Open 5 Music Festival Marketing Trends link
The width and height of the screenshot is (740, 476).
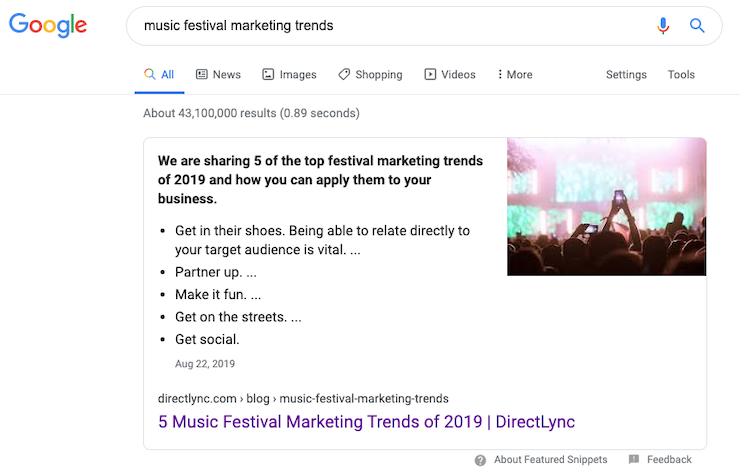point(366,421)
